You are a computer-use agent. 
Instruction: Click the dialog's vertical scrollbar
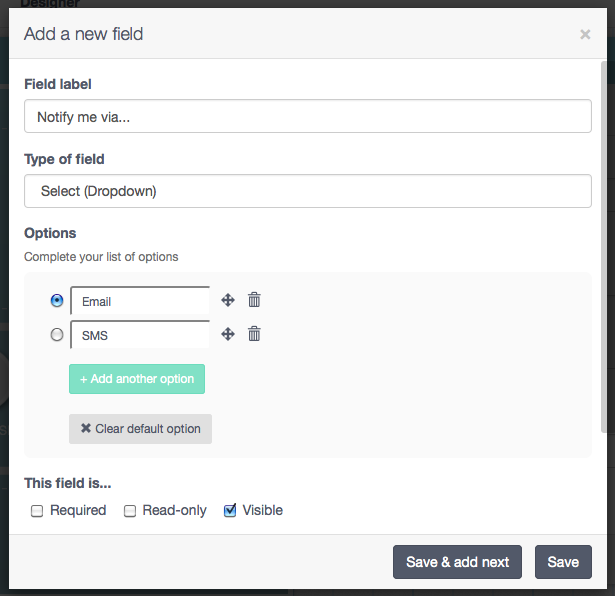(x=604, y=247)
